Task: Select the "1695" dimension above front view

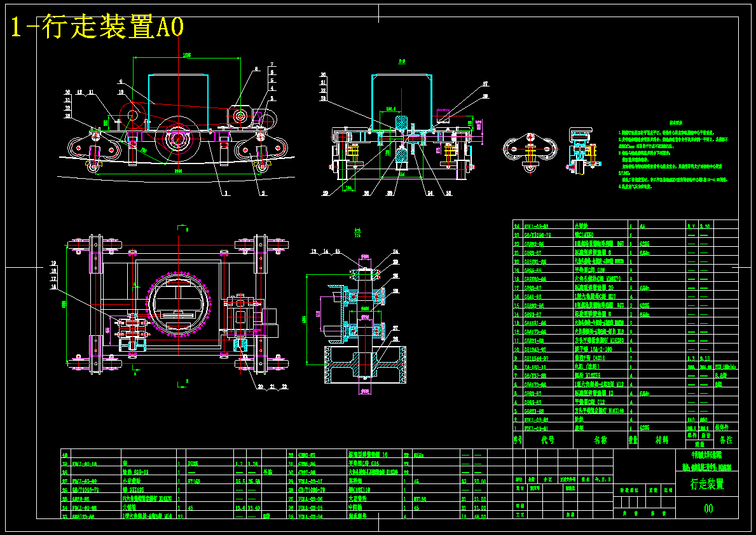Action: pos(186,55)
